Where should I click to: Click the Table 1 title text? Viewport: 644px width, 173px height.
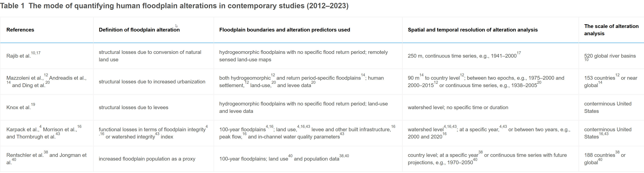click(x=174, y=6)
